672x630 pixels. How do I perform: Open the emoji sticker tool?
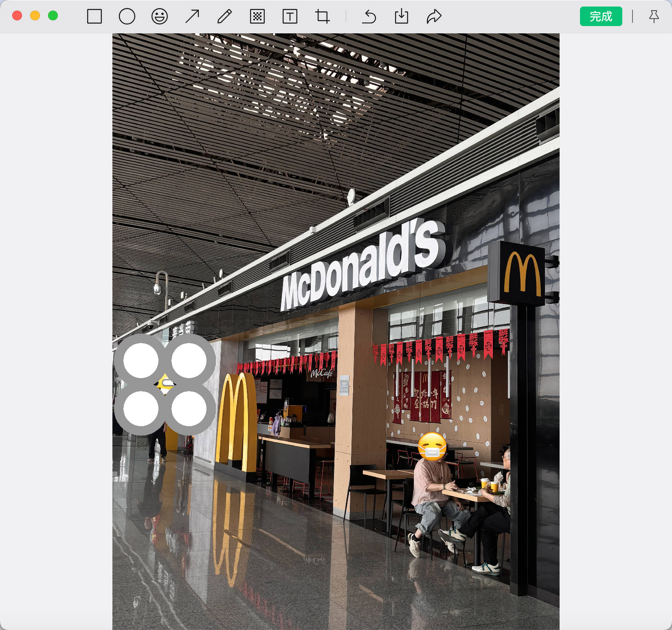click(159, 17)
